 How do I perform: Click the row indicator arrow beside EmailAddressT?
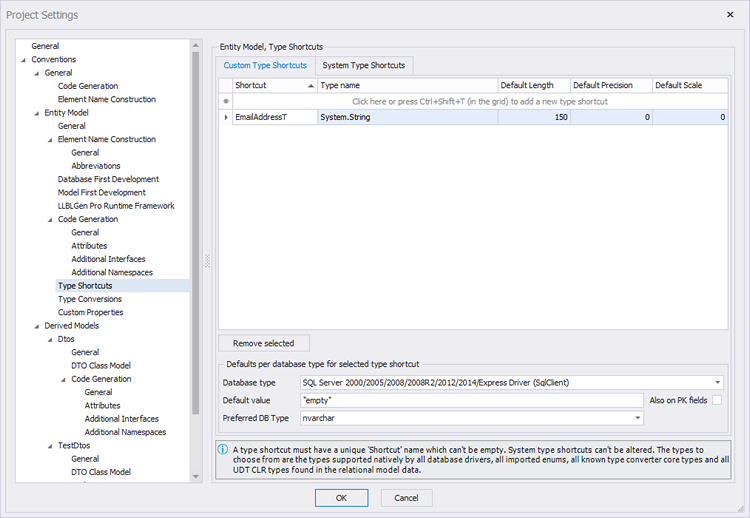click(226, 117)
